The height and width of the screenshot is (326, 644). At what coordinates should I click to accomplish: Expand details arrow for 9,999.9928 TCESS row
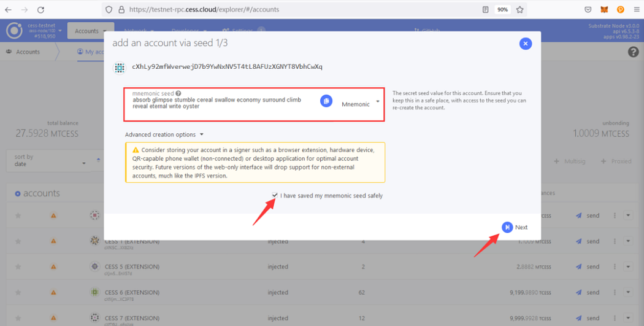(x=628, y=317)
